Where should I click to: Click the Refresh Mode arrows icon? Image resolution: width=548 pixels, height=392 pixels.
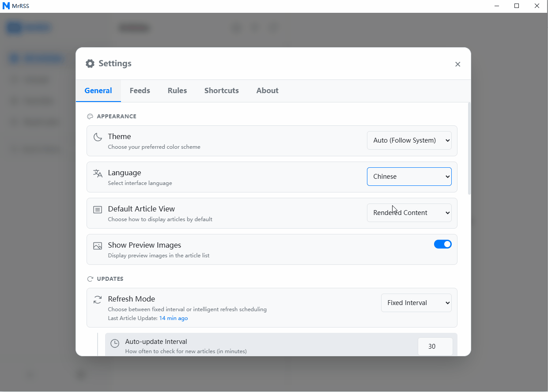point(98,300)
